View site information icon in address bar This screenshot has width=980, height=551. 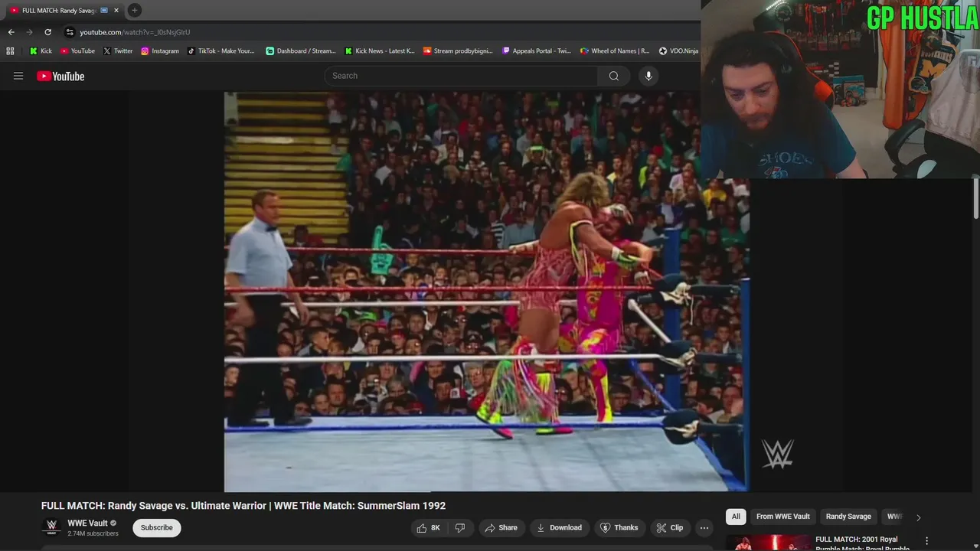tap(70, 32)
